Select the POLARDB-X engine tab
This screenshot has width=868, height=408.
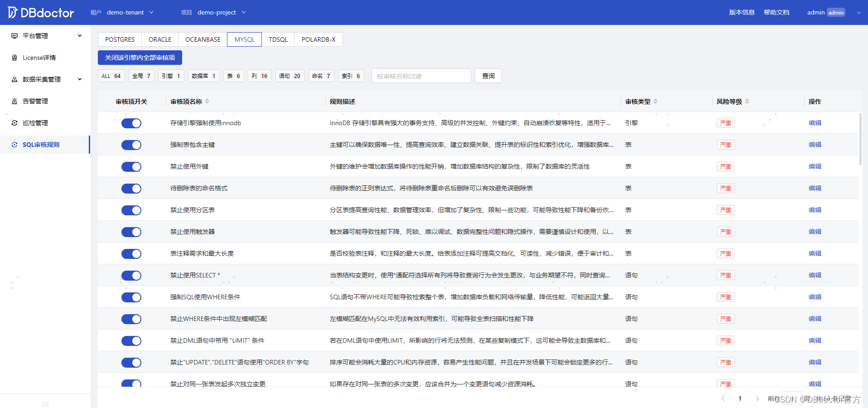click(318, 39)
